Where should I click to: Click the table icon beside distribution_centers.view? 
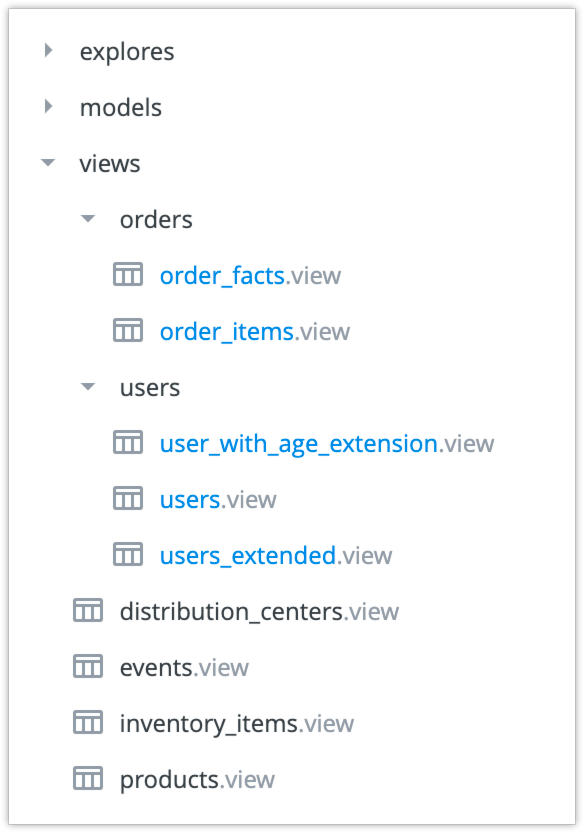point(88,610)
